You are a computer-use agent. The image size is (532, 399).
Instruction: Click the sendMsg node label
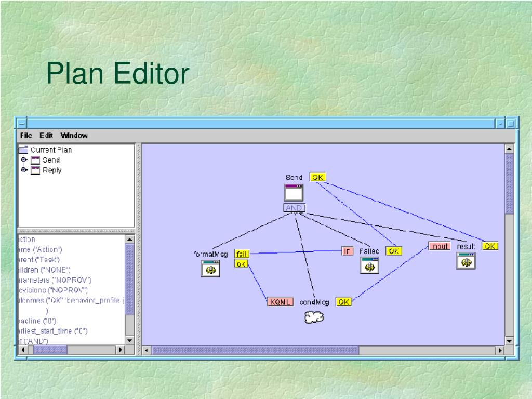pos(314,302)
